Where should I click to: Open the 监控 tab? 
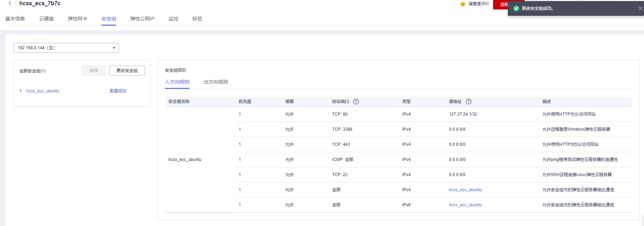tap(173, 19)
